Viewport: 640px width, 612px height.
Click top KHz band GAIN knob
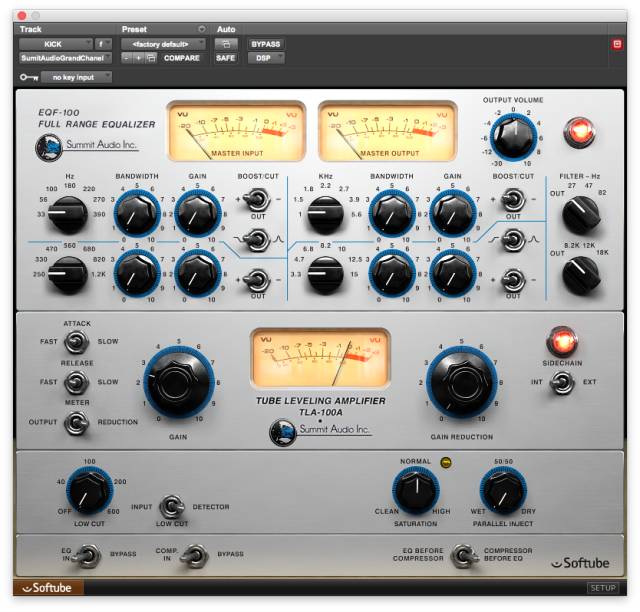[453, 214]
